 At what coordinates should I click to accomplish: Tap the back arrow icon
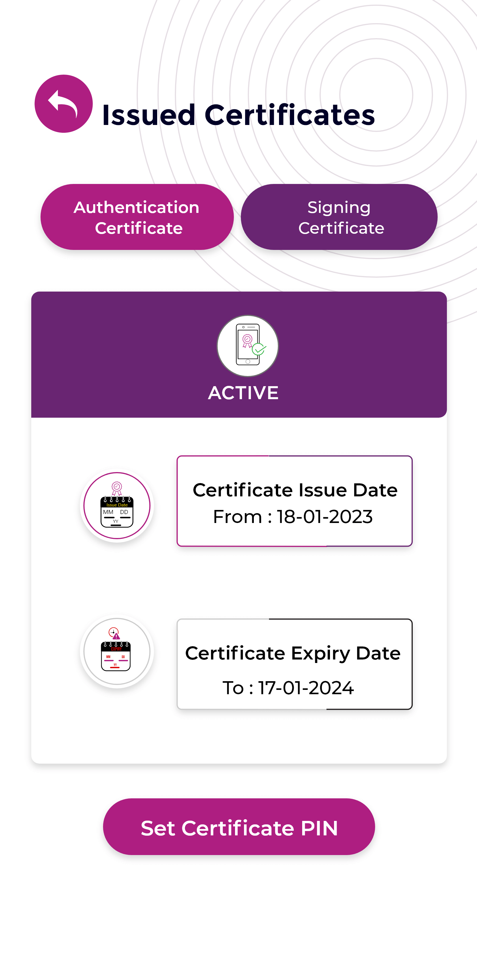pos(64,104)
